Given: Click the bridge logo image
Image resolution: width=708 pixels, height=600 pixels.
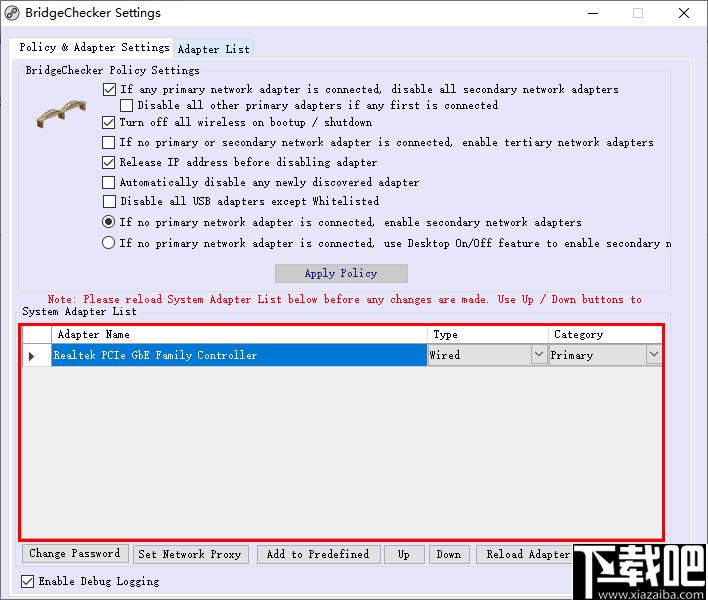Looking at the screenshot, I should coord(61,114).
